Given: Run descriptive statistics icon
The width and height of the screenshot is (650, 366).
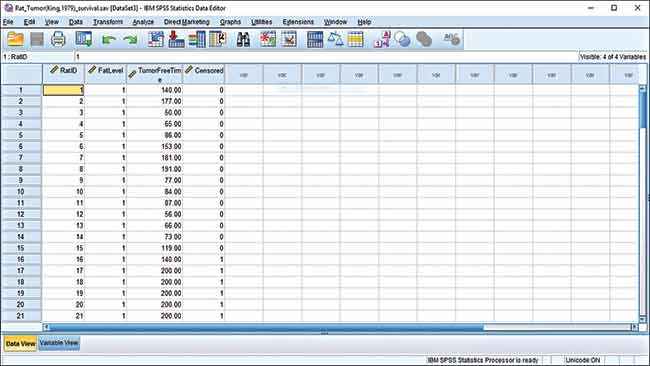Looking at the screenshot, I should coord(218,39).
